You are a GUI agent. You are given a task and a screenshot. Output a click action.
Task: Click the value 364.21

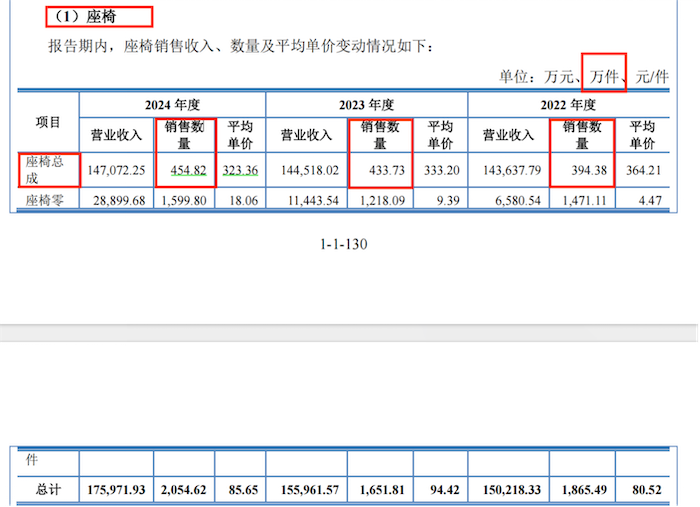pos(643,170)
